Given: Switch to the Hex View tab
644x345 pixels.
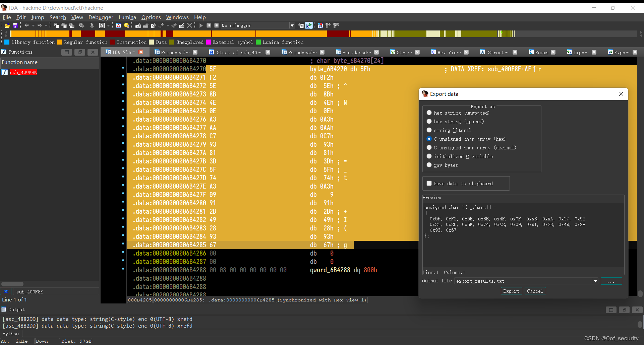Looking at the screenshot, I should [448, 52].
